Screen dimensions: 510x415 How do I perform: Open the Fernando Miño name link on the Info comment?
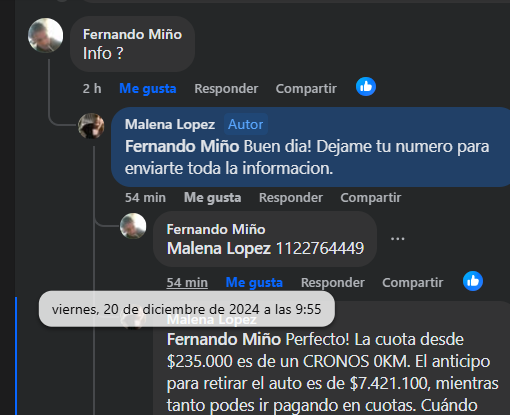coord(132,34)
